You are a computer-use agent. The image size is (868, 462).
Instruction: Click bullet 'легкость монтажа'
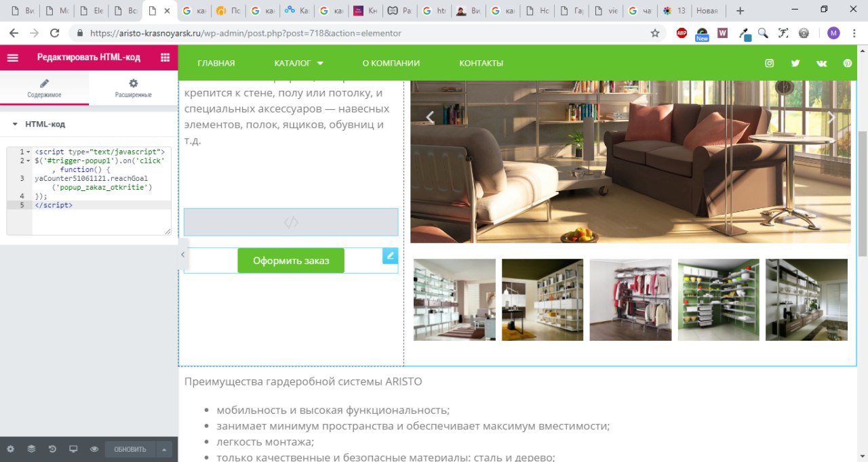[265, 442]
